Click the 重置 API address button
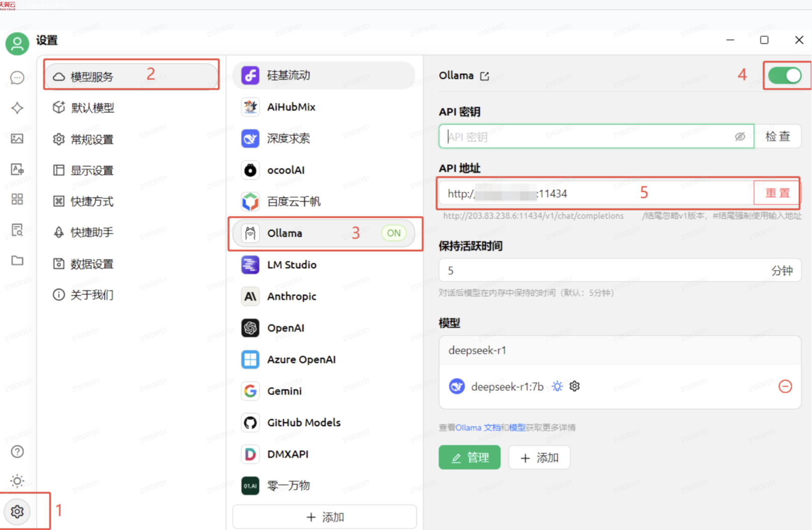This screenshot has height=530, width=812. point(777,193)
